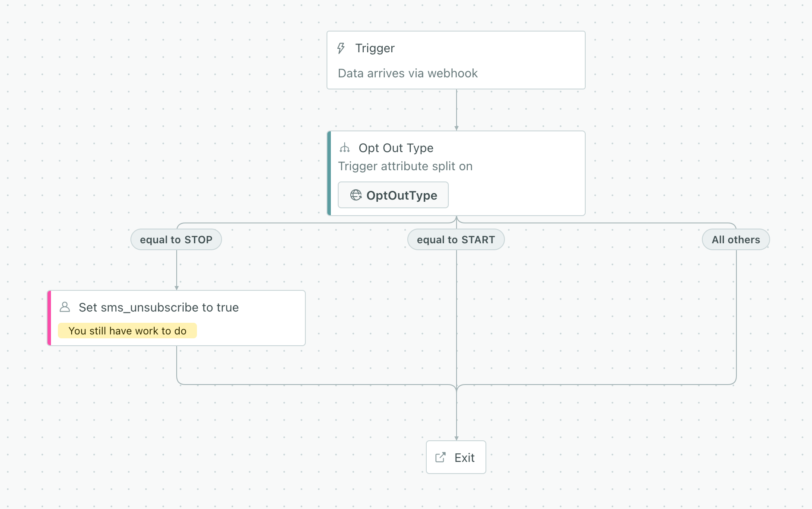Open the 'You still have work to do' warning
Screen dimensions: 812x509
click(127, 331)
